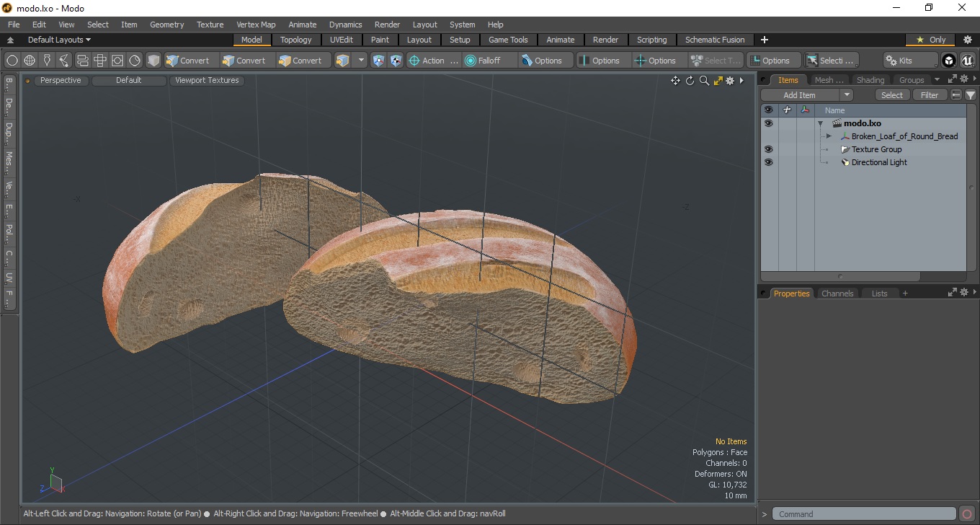The height and width of the screenshot is (525, 980).
Task: Open the Selecti... toolbar button
Action: point(831,61)
